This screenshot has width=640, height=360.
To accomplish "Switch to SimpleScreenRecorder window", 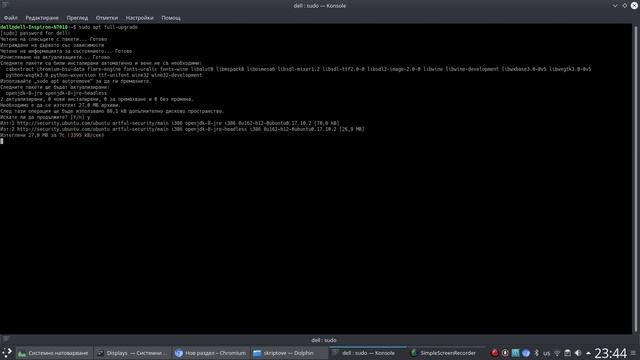I will 446,353.
